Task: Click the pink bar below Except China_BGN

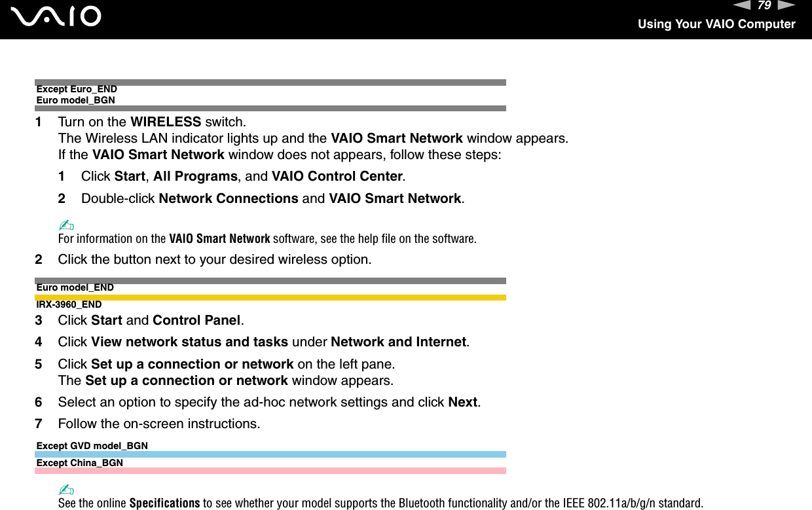Action: [270, 471]
